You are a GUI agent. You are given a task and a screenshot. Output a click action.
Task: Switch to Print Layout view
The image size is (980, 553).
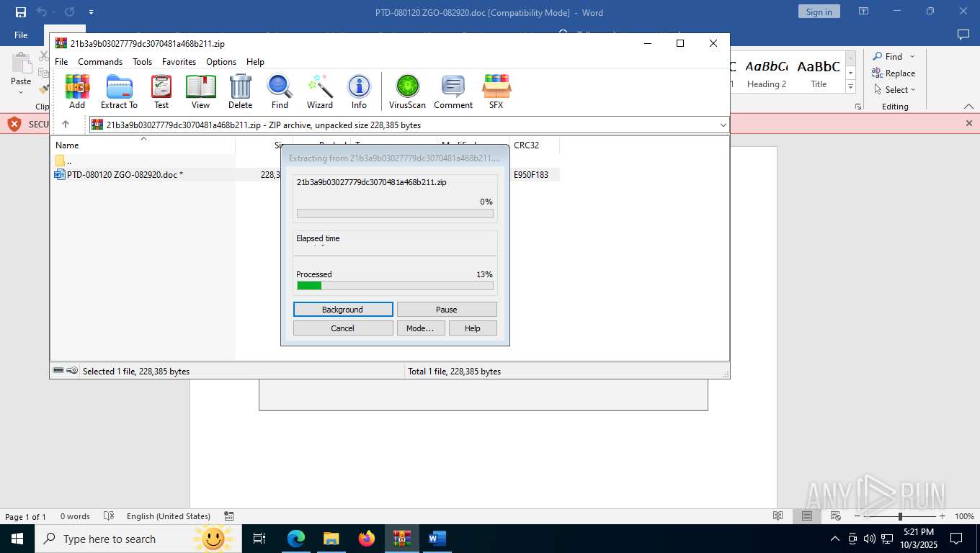(x=807, y=516)
